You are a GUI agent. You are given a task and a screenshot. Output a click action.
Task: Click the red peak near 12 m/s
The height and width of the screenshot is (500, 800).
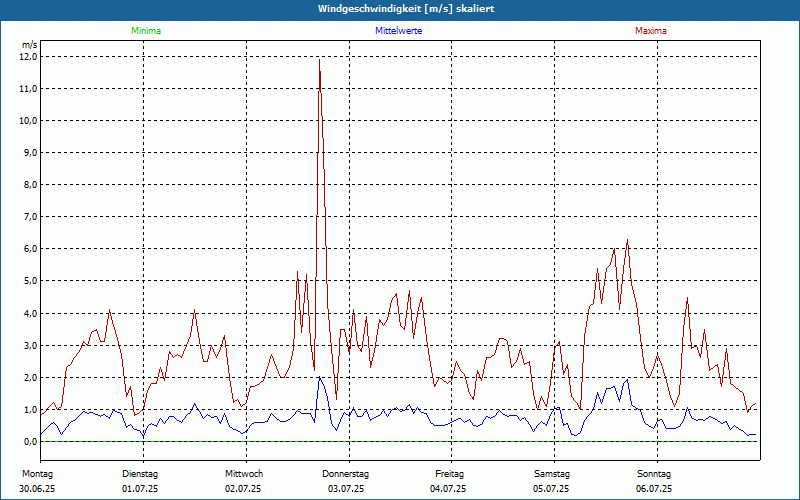pos(319,60)
